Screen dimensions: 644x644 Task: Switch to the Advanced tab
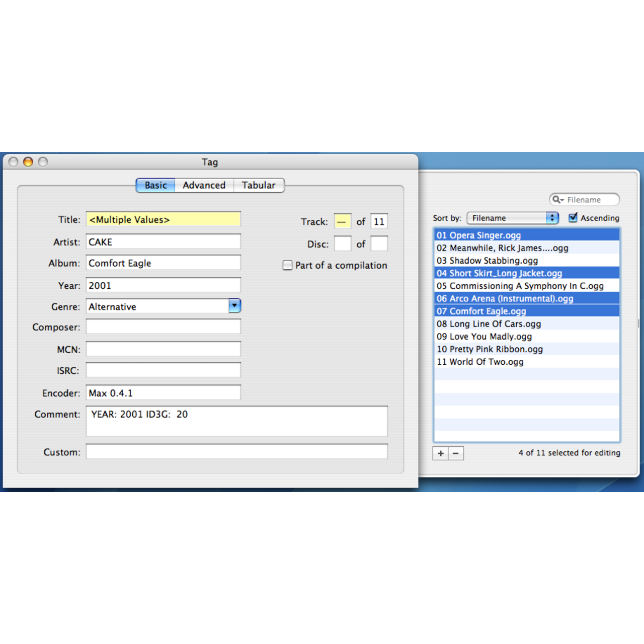click(x=204, y=185)
